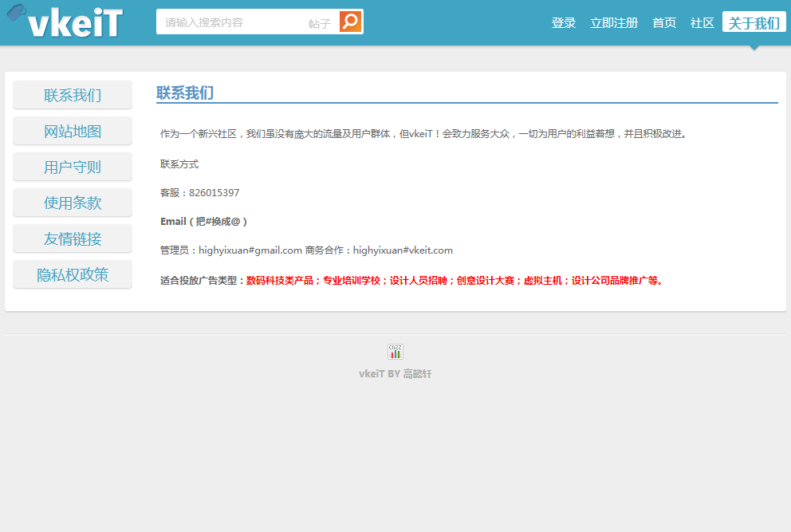Open the 立即注册 register link
Image resolution: width=791 pixels, height=532 pixels.
tap(614, 22)
